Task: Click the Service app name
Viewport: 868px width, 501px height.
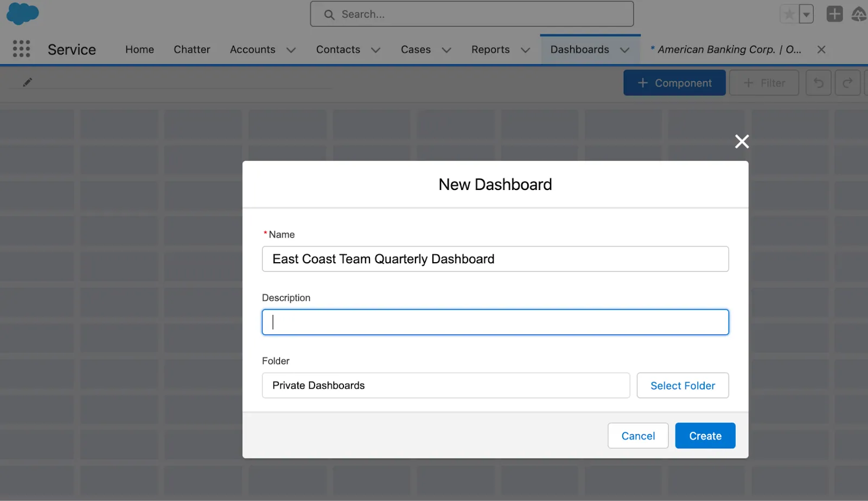Action: click(72, 49)
